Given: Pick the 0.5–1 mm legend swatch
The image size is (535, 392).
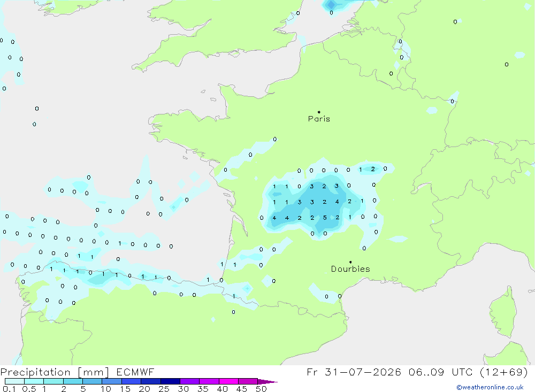Looking at the screenshot, I should (34, 381).
